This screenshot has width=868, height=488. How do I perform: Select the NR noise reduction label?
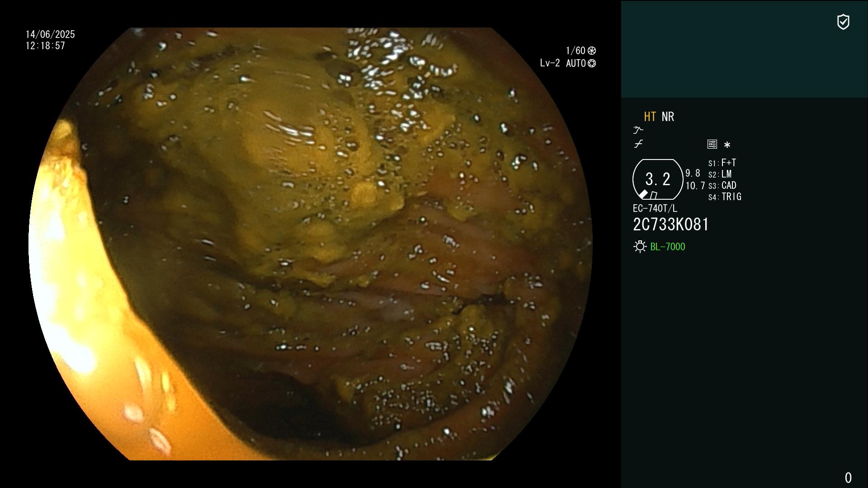tap(668, 117)
